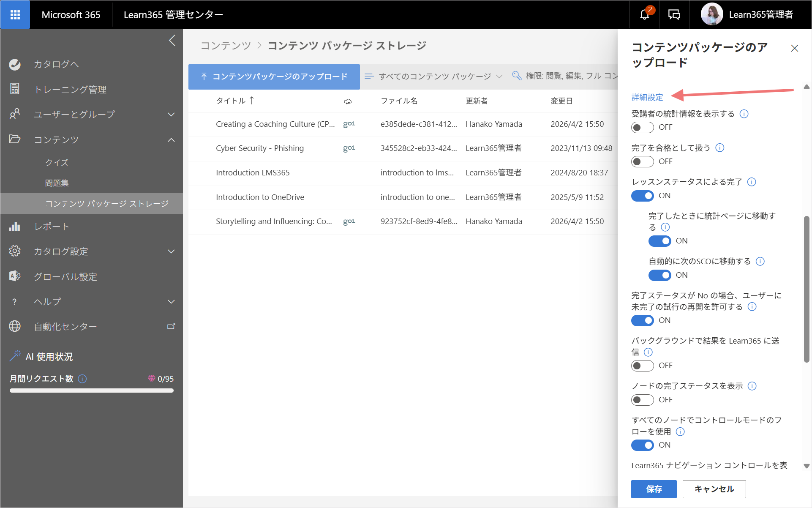The image size is (812, 508).
Task: Click info icon beside 自動的に次のSCOに移動する
Action: click(760, 261)
